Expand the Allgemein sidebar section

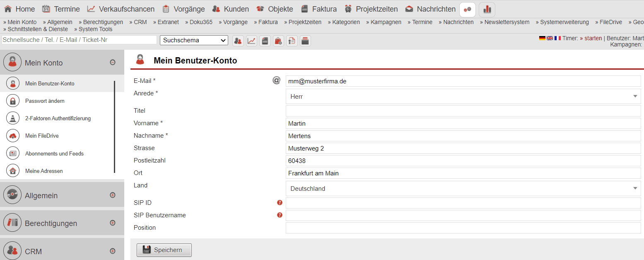(113, 195)
